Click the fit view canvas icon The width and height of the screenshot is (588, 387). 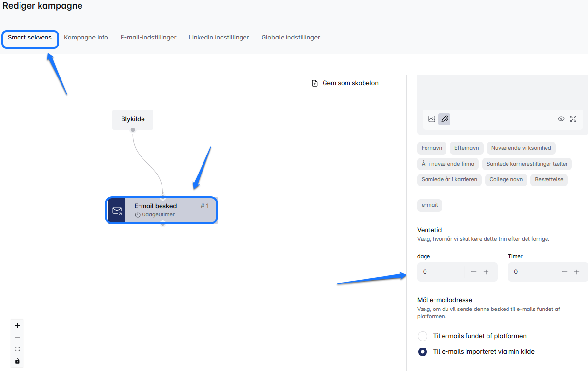pos(17,349)
